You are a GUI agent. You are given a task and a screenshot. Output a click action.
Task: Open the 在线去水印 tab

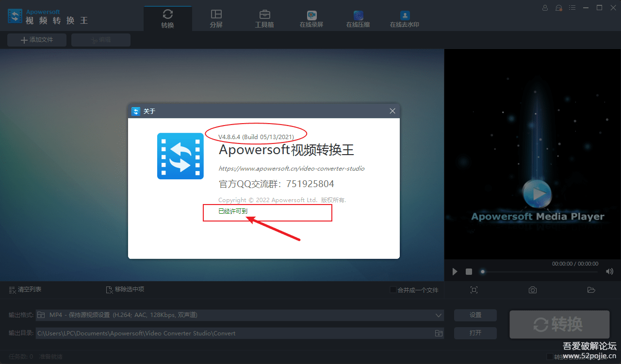405,19
